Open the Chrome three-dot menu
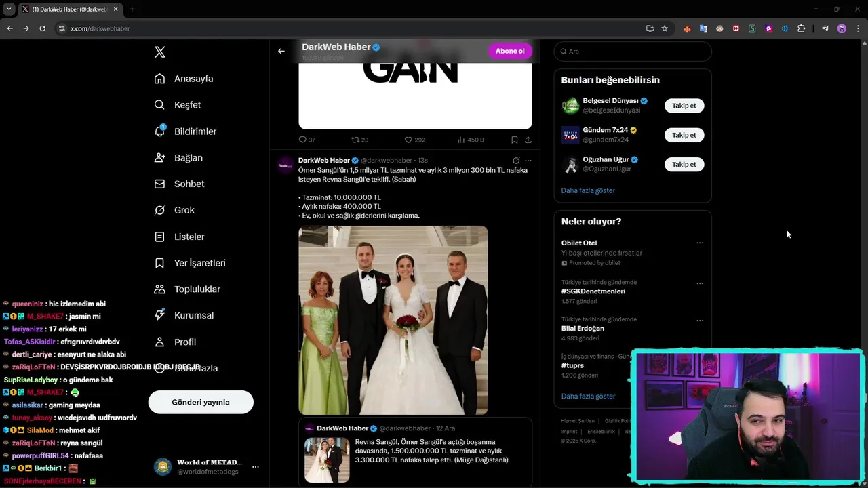The height and width of the screenshot is (488, 868). (858, 28)
